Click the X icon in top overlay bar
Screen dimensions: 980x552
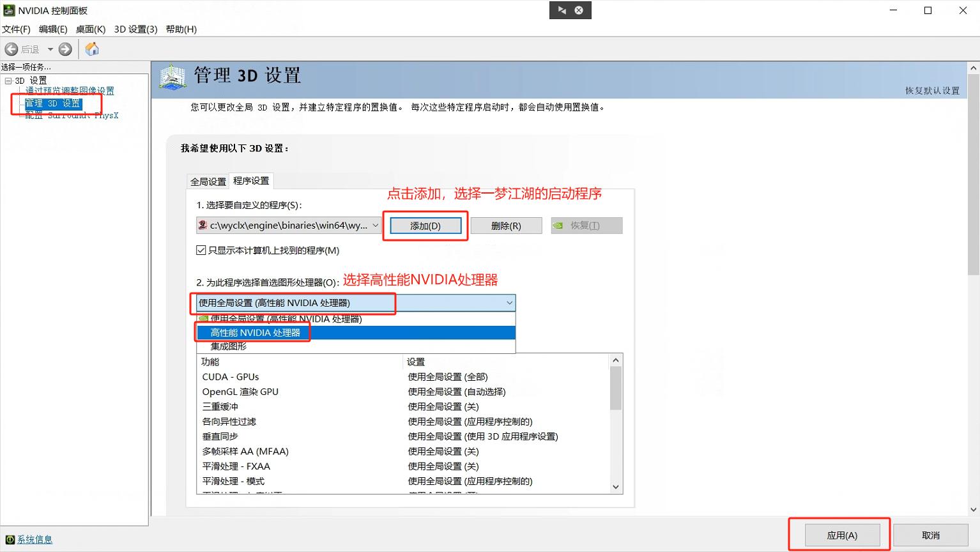pyautogui.click(x=579, y=10)
